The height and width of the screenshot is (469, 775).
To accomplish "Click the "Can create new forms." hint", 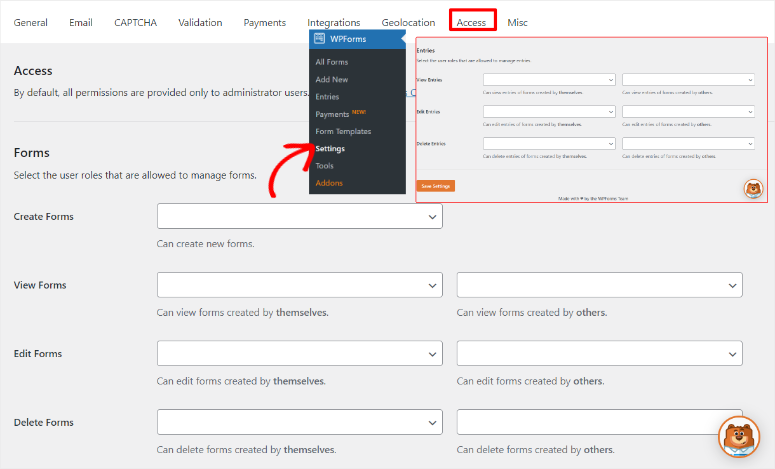I will point(206,244).
